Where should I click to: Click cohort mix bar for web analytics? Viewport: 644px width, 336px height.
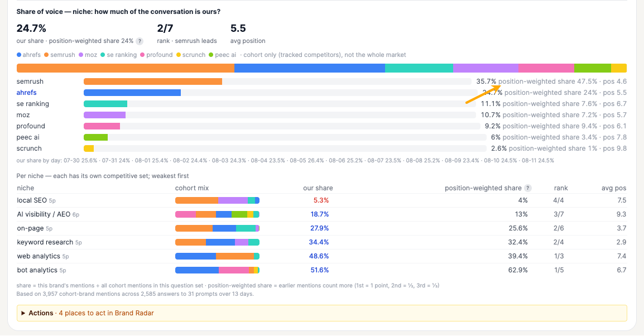click(x=217, y=256)
